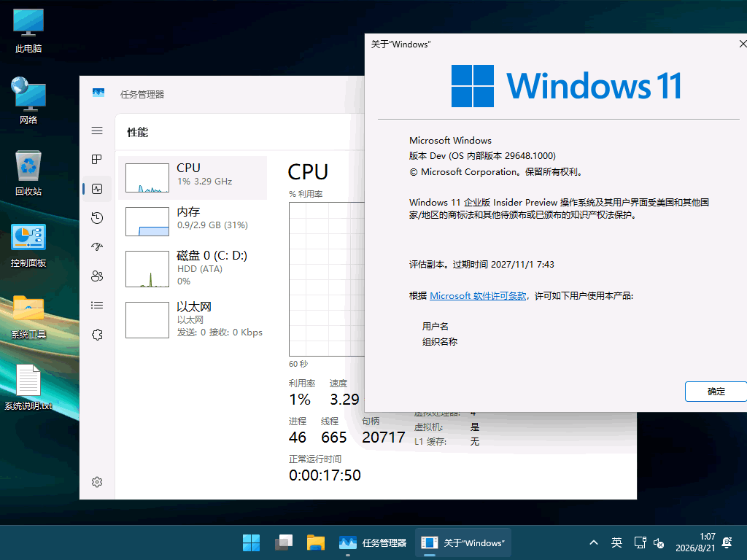Open Task View from the taskbar

(x=284, y=542)
